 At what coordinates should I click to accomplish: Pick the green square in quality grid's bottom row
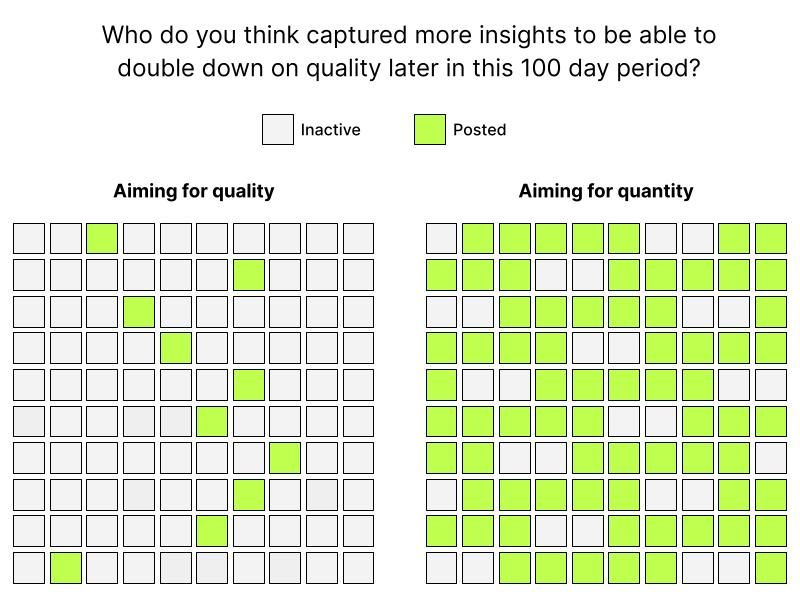click(x=65, y=568)
